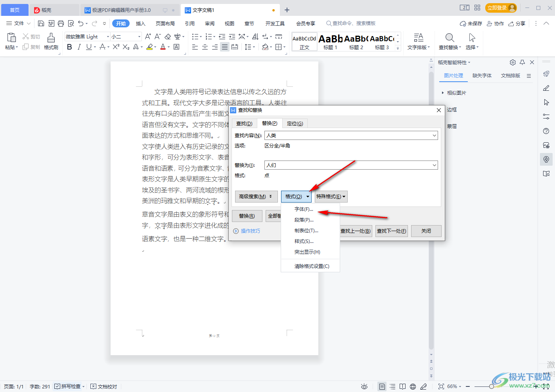The image size is (555, 392).
Task: Align text left
Action: point(195,47)
